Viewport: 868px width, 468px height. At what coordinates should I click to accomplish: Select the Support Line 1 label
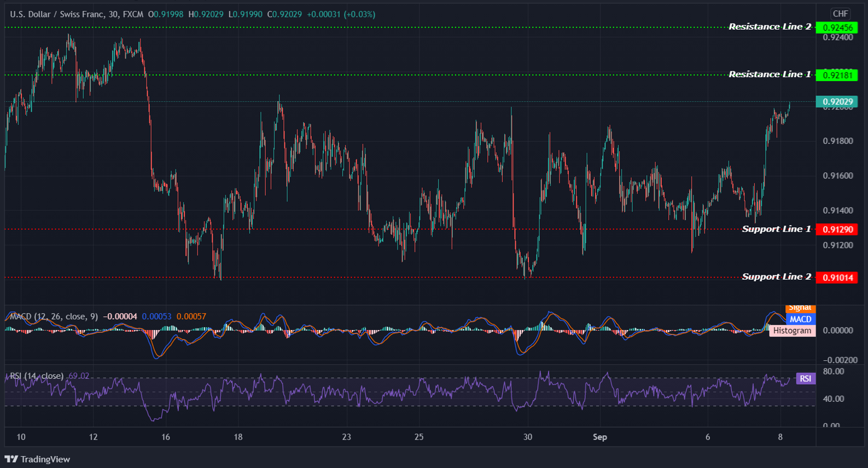777,229
